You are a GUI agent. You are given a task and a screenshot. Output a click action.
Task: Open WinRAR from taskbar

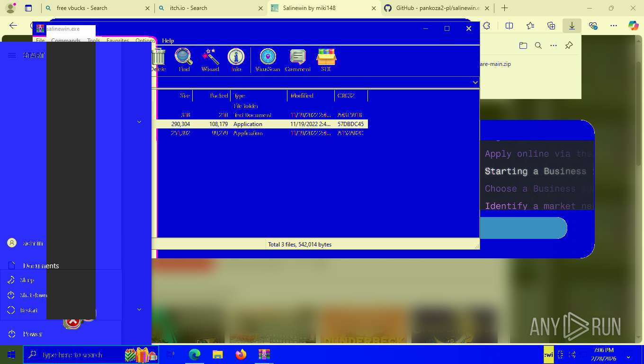pos(264,355)
